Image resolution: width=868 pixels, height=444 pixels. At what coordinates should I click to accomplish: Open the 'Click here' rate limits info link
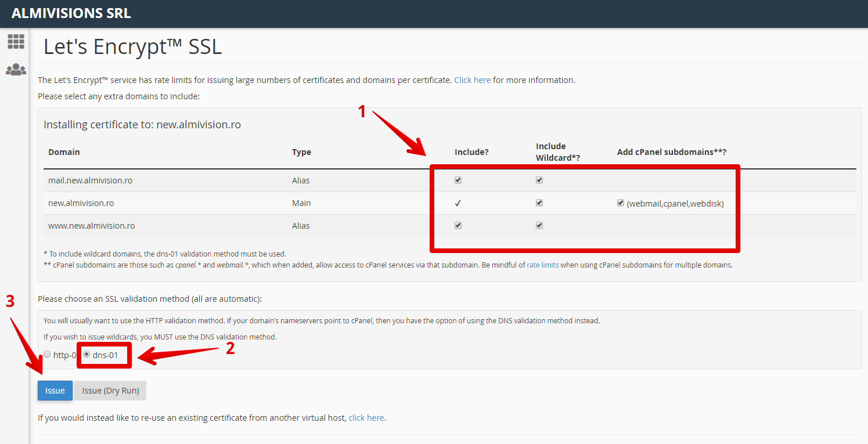[x=473, y=80]
